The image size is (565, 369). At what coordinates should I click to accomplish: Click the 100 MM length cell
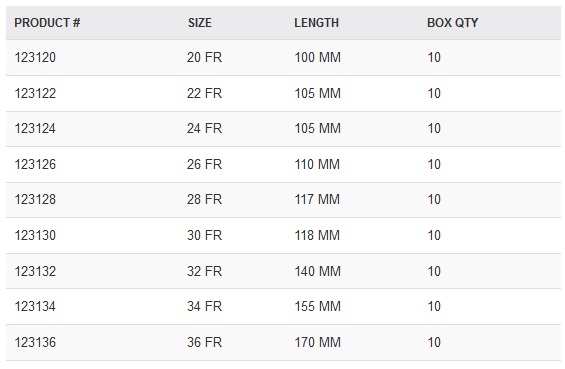tap(317, 57)
